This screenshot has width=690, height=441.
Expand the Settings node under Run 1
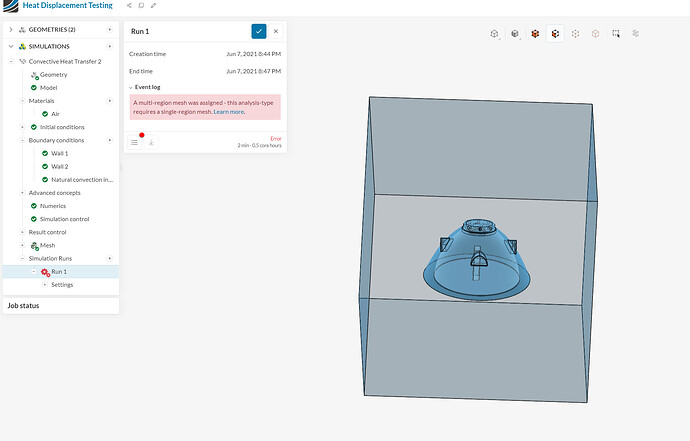point(45,285)
